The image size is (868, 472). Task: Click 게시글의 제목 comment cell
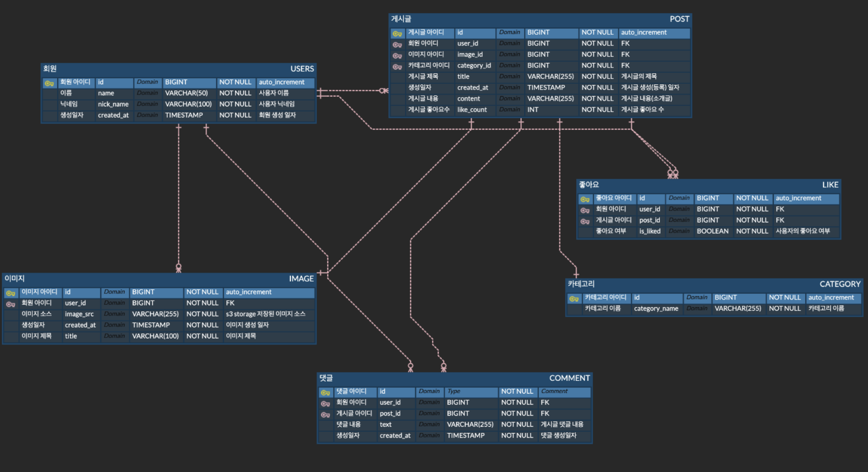[639, 76]
